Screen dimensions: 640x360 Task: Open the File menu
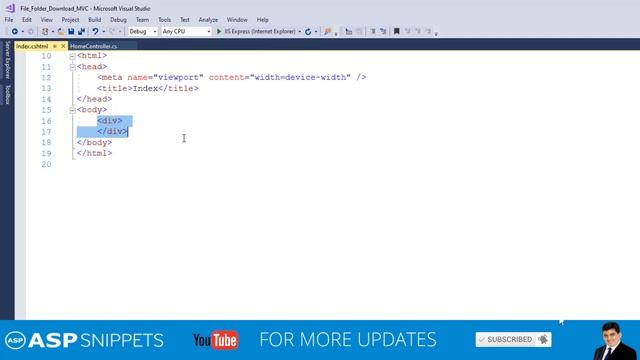click(x=9, y=20)
